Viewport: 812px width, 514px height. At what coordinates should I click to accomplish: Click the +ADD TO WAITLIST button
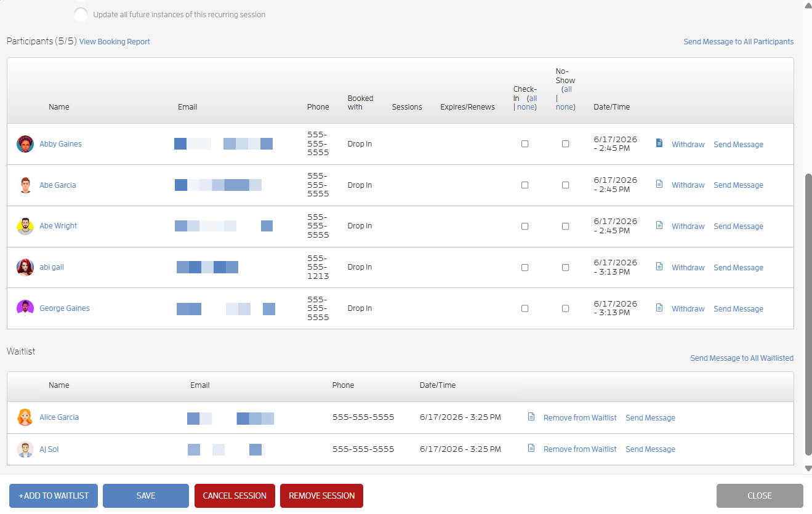54,496
